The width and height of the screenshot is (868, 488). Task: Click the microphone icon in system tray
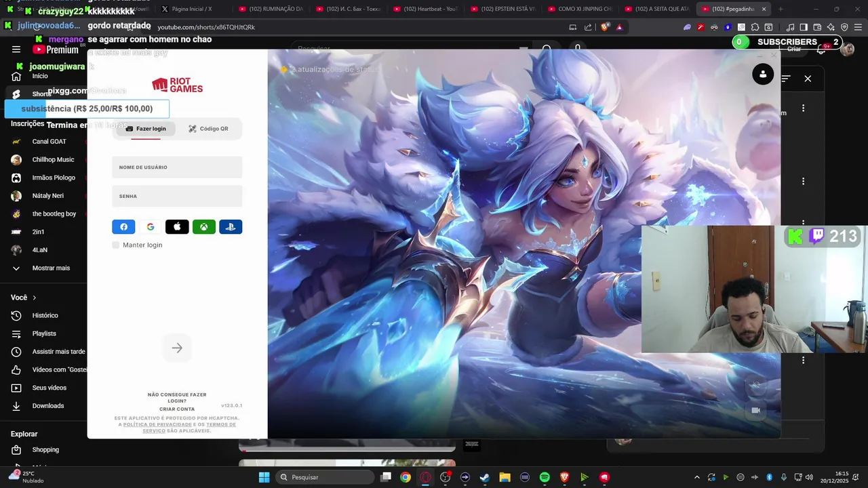coord(784,477)
